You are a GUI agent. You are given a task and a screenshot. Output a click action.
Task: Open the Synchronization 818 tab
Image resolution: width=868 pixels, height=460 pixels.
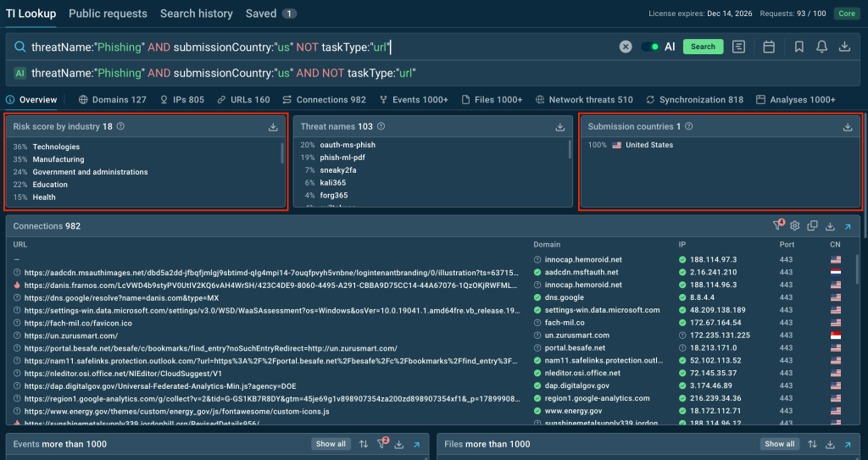(x=695, y=100)
